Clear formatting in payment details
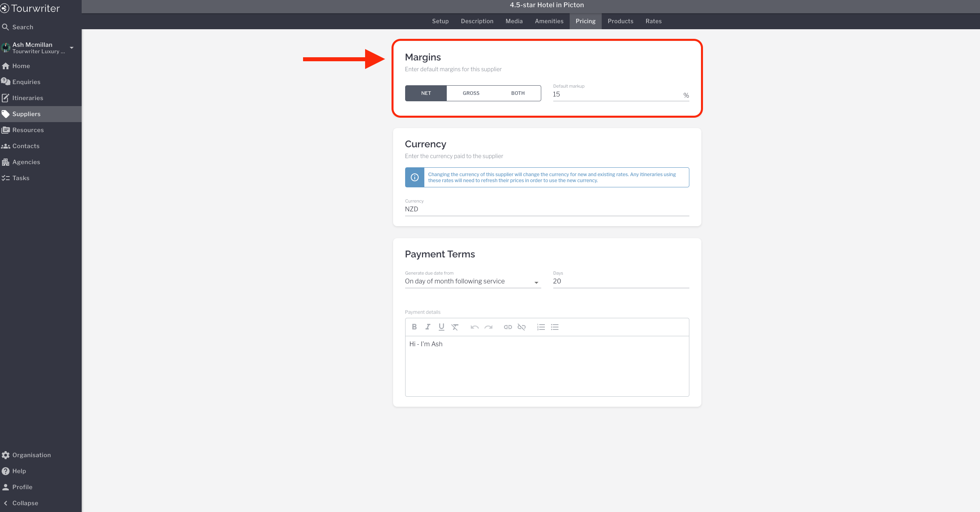 pos(455,327)
